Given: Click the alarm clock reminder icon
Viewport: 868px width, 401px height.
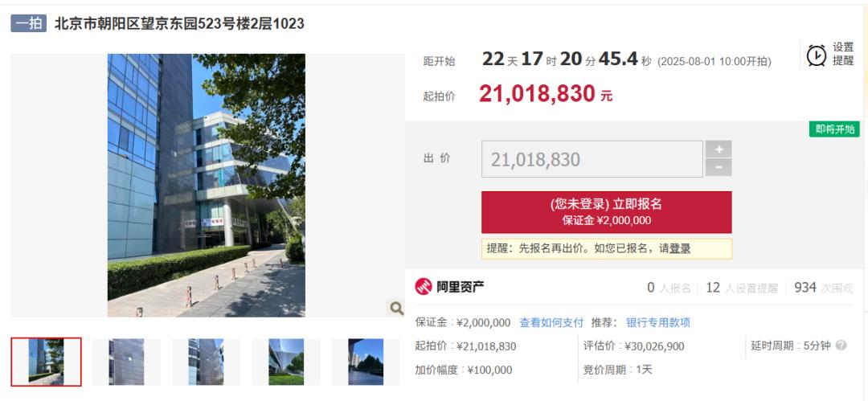Looking at the screenshot, I should coord(816,55).
